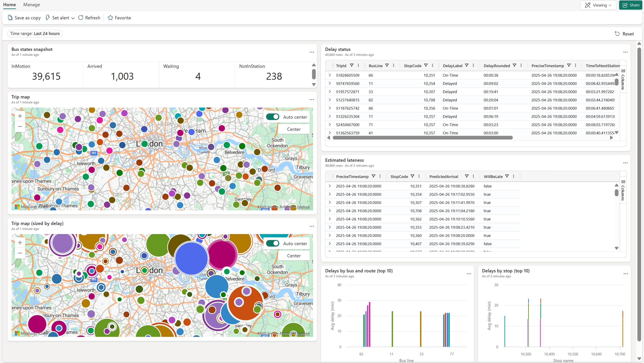Open WillBeLate column menu dots
The image size is (644, 363).
coord(514,176)
